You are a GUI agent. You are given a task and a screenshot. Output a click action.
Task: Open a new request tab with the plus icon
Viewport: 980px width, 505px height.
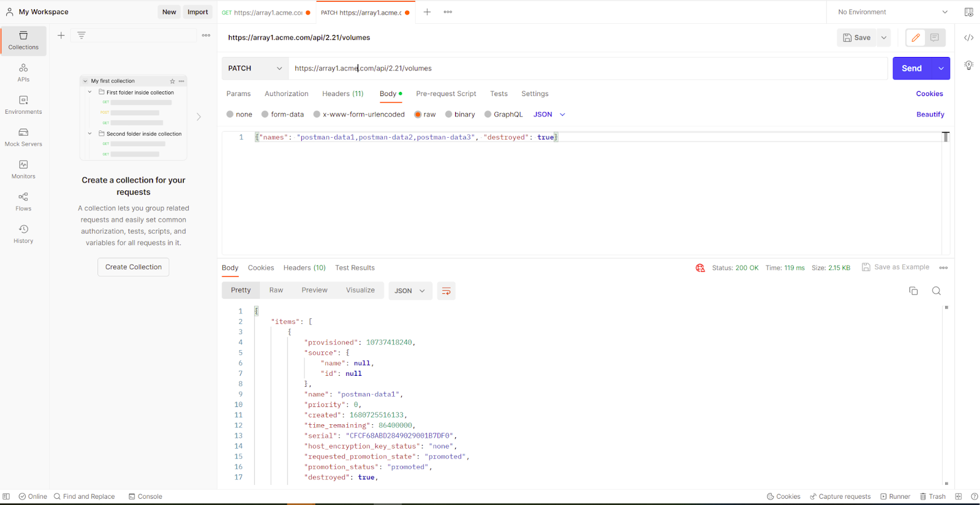pos(427,12)
